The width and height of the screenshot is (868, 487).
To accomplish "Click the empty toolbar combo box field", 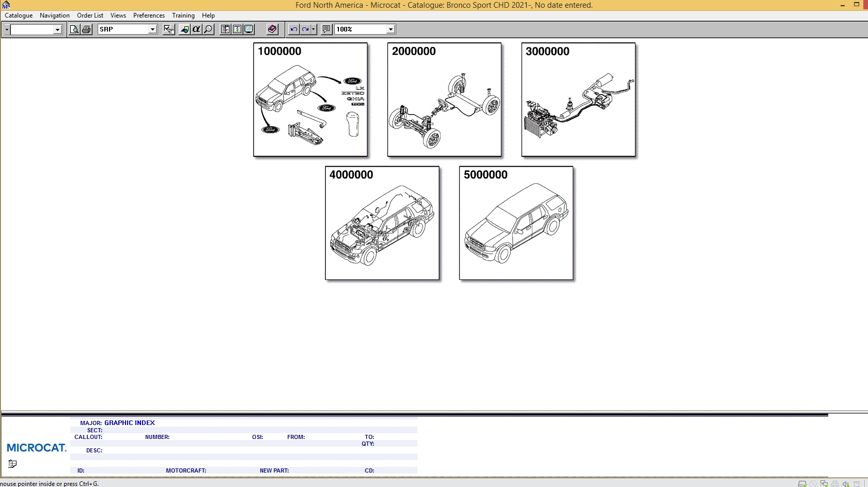I will (x=32, y=30).
